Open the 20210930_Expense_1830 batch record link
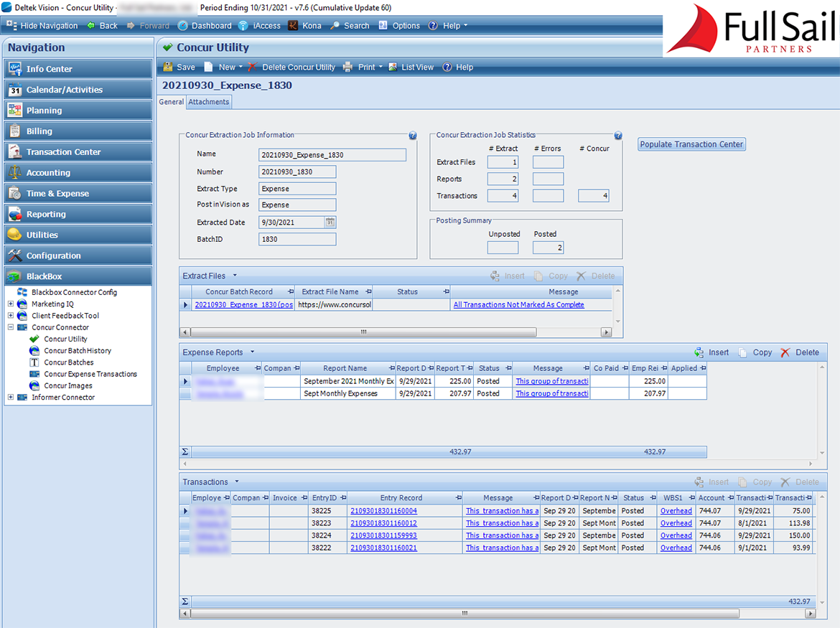Viewport: 840px width, 628px height. click(x=244, y=304)
